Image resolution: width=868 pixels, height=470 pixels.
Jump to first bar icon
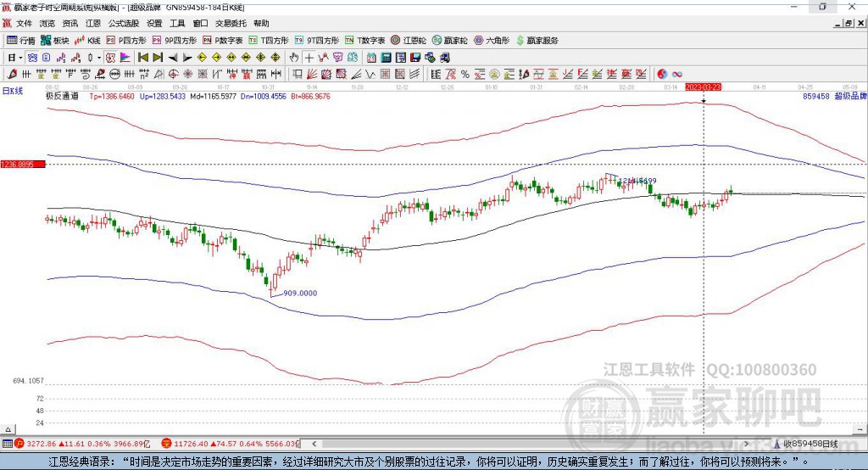pyautogui.click(x=142, y=57)
